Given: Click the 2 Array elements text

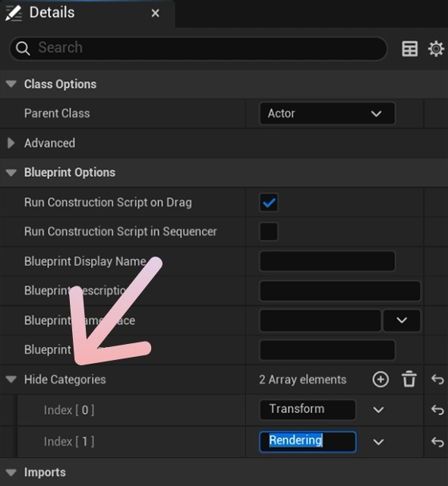Looking at the screenshot, I should 303,380.
